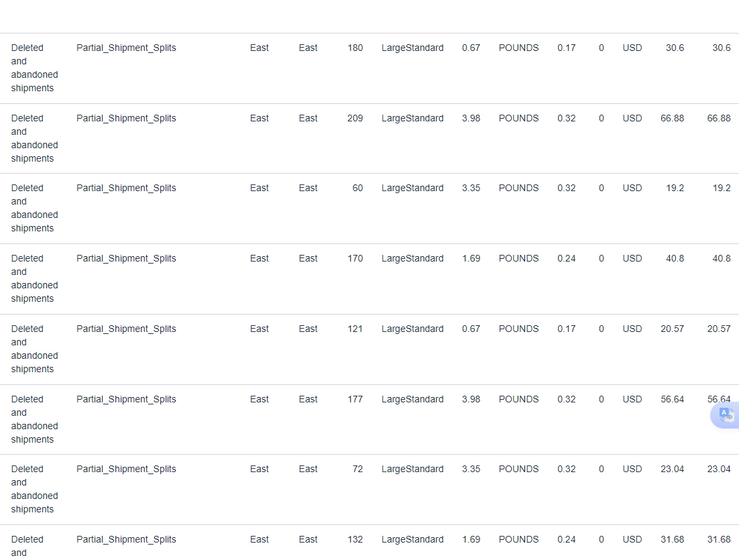
Task: Click the floating translate icon at right edge
Action: 726,415
